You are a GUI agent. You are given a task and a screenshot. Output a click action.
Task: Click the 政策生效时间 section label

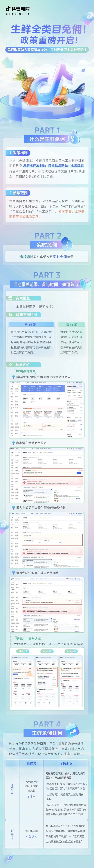click(26, 314)
